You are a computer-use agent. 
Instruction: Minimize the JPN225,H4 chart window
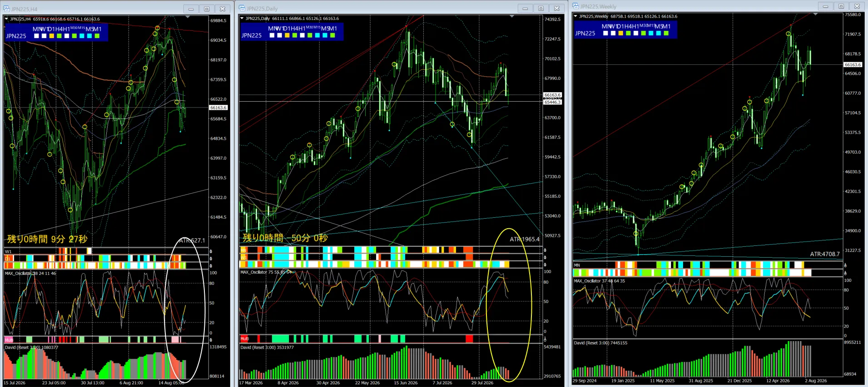tap(191, 9)
